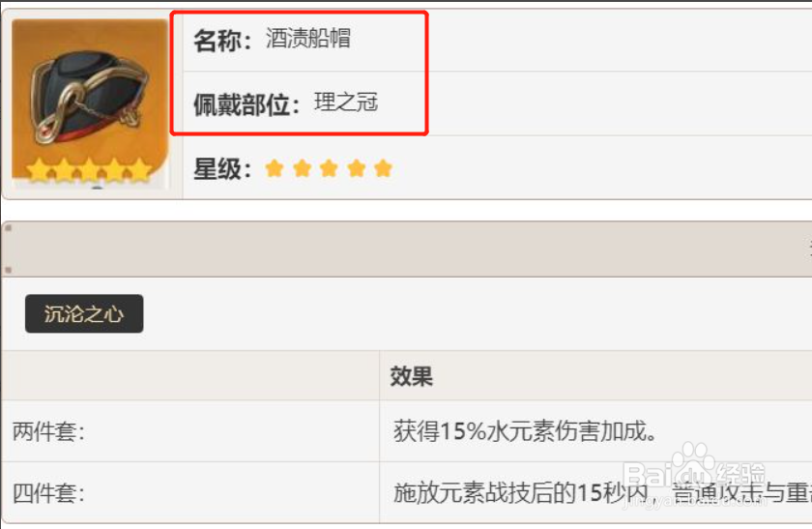
Task: Select the 两件套 row label
Action: click(48, 431)
